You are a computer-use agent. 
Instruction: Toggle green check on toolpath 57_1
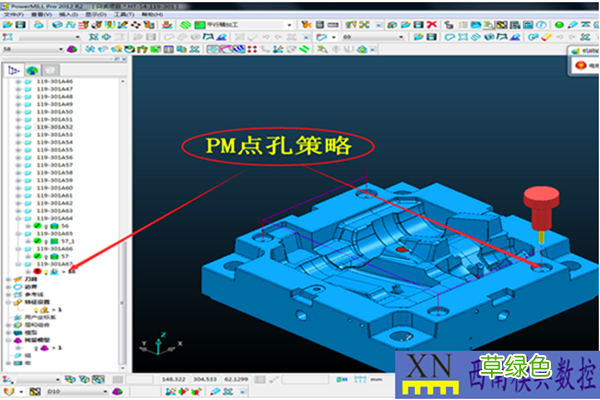(x=37, y=241)
